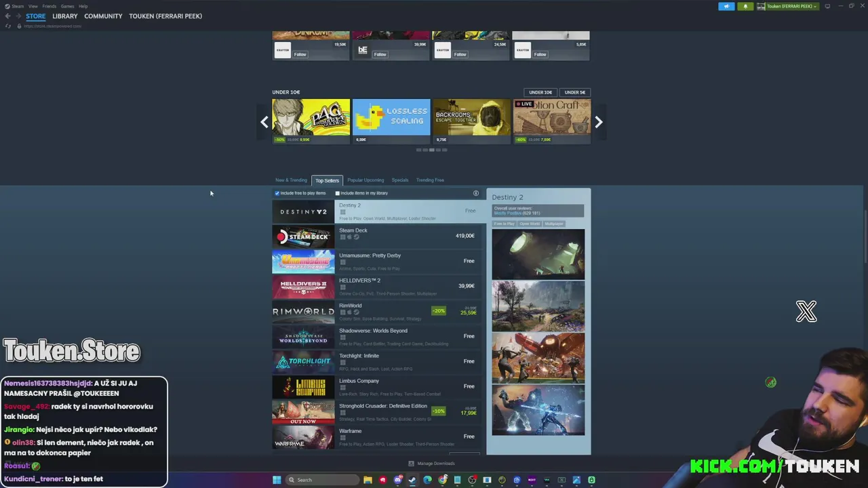
Task: Open Google Chrome from taskbar
Action: click(x=442, y=480)
